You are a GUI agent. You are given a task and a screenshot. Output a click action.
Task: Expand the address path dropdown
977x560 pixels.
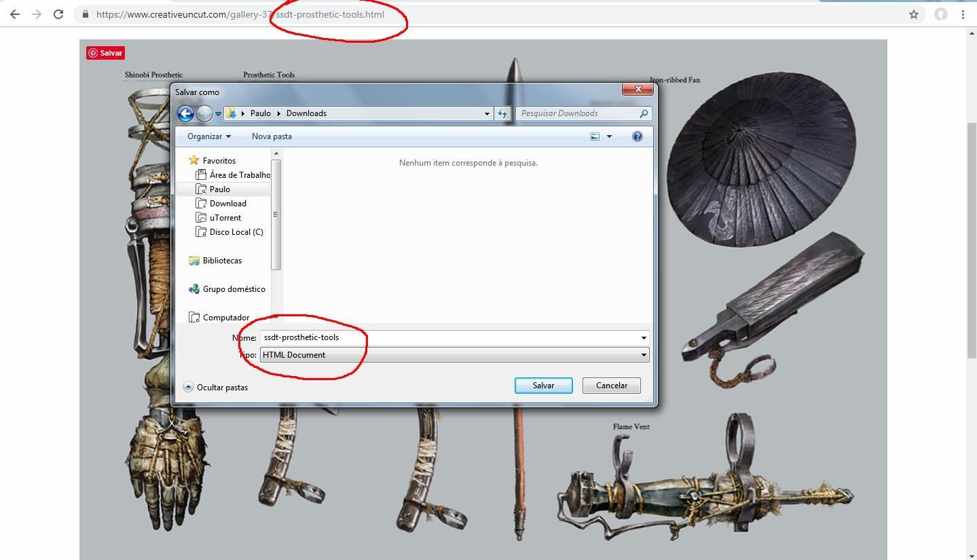click(487, 113)
